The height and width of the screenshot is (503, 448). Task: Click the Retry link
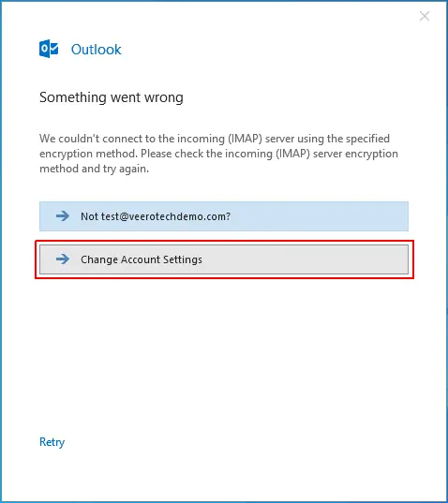click(52, 442)
